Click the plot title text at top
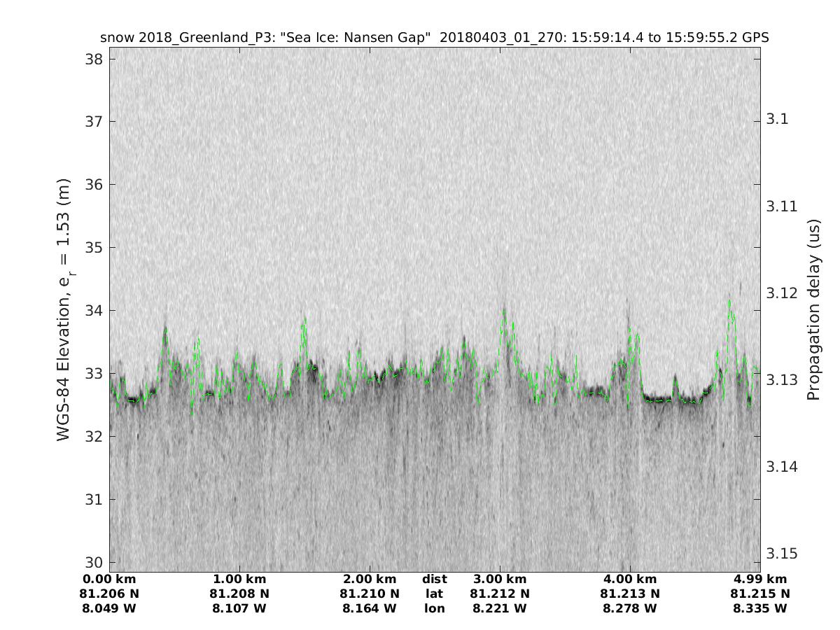 (434, 38)
